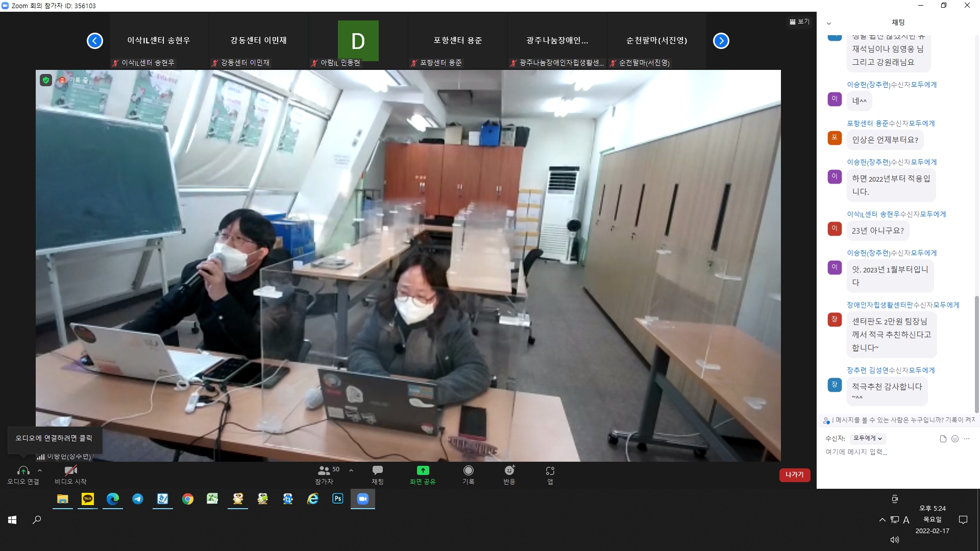Click the orange 포 avatar in chat
The height and width of the screenshot is (551, 980).
[835, 138]
